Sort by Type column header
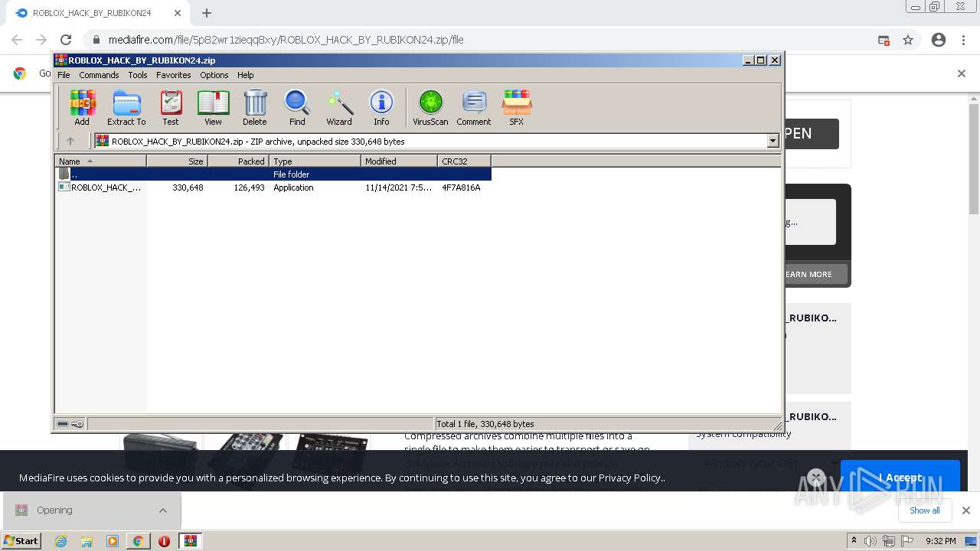 [x=315, y=161]
